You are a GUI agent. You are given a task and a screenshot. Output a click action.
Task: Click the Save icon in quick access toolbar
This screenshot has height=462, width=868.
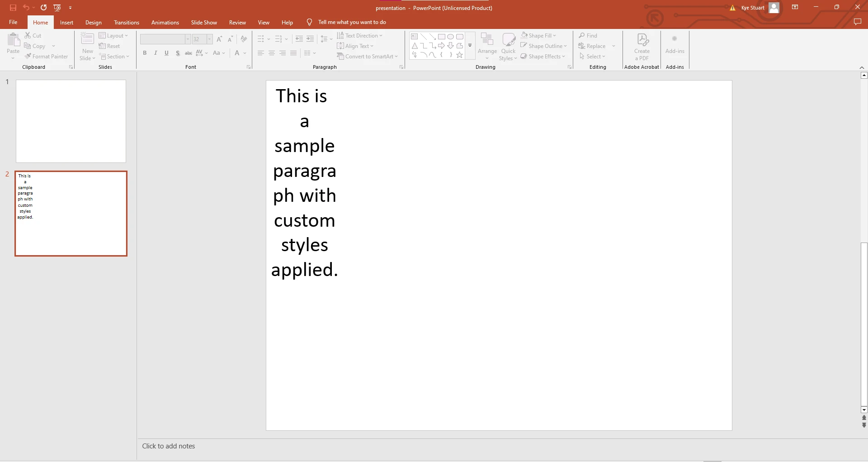pyautogui.click(x=13, y=8)
